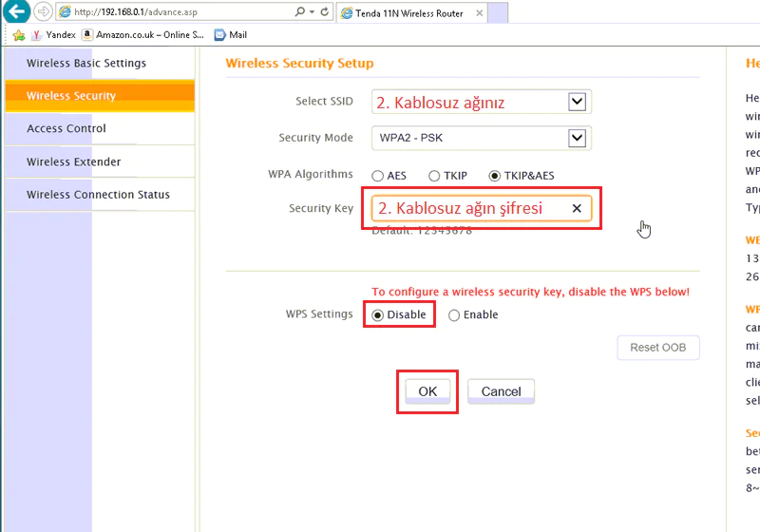Click the Wireless Security Setup heading
This screenshot has width=760, height=532.
click(299, 63)
